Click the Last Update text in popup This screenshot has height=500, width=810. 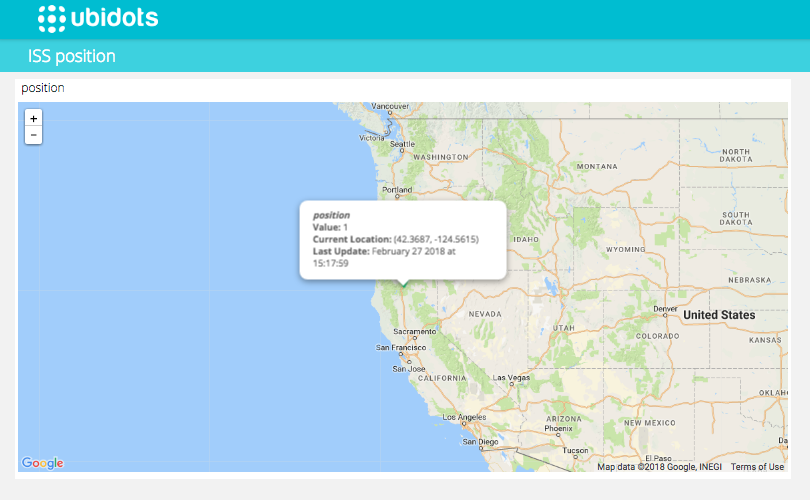click(x=384, y=257)
